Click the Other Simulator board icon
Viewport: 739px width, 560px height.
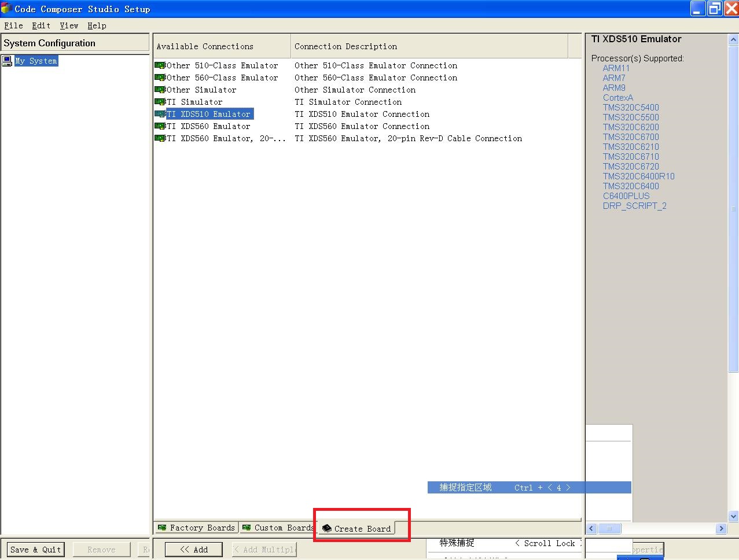(x=160, y=90)
